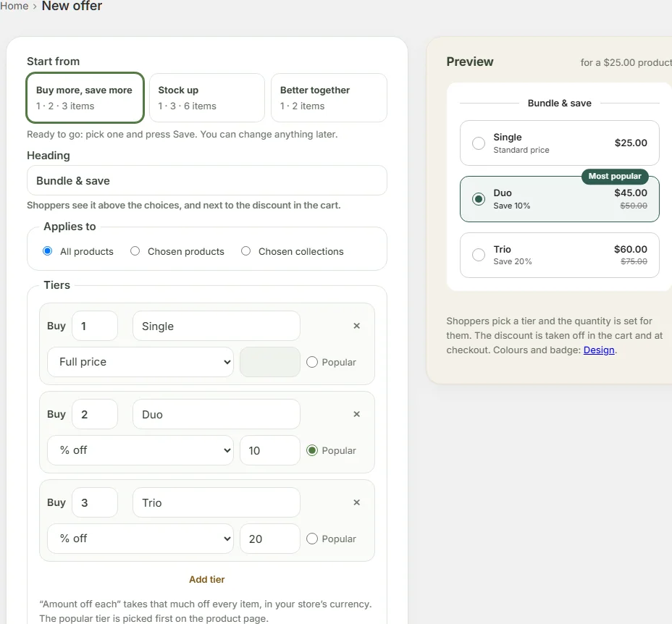
Task: Click the Standard price label
Action: (x=521, y=150)
